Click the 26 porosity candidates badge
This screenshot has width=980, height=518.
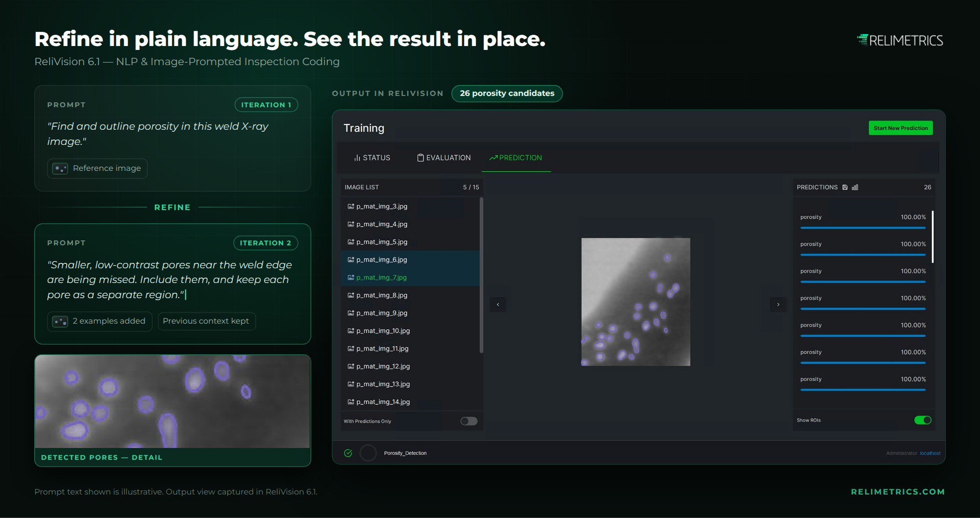(507, 94)
